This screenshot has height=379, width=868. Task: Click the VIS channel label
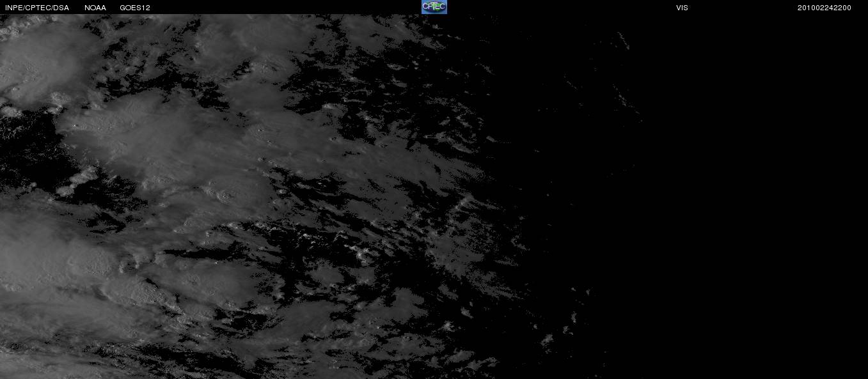coord(683,8)
